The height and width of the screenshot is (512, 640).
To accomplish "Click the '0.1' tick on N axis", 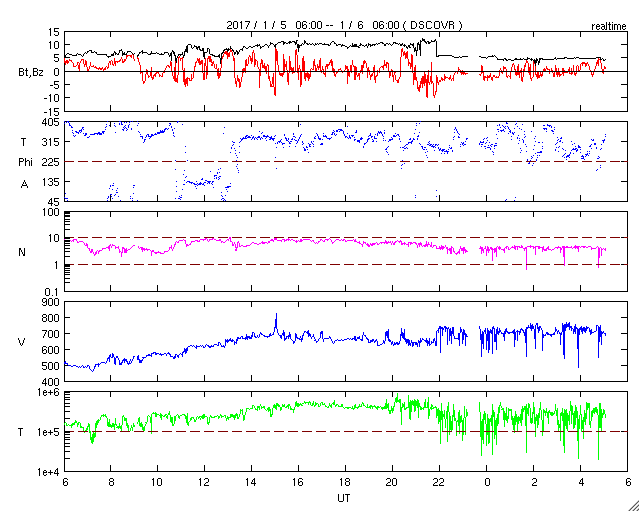I will click(53, 291).
